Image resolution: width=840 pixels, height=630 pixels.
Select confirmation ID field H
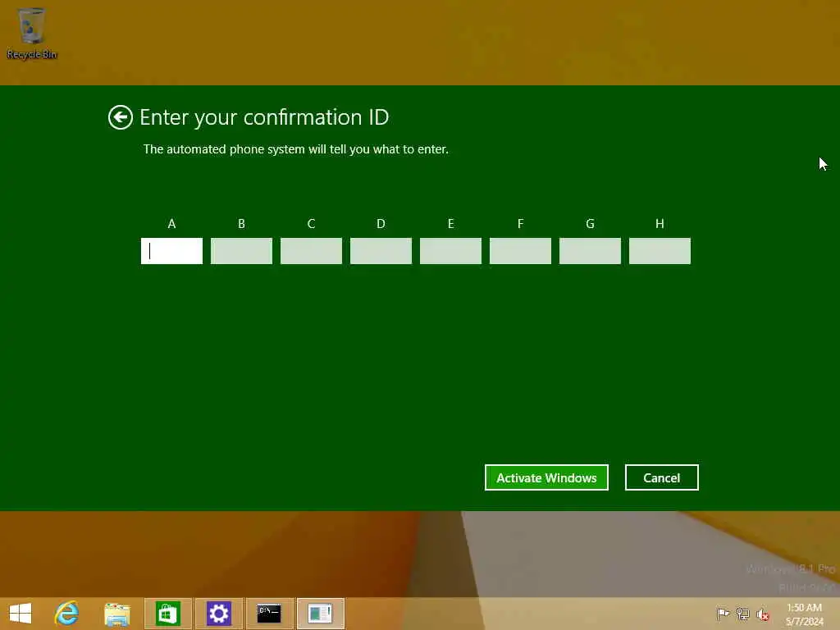coord(660,251)
